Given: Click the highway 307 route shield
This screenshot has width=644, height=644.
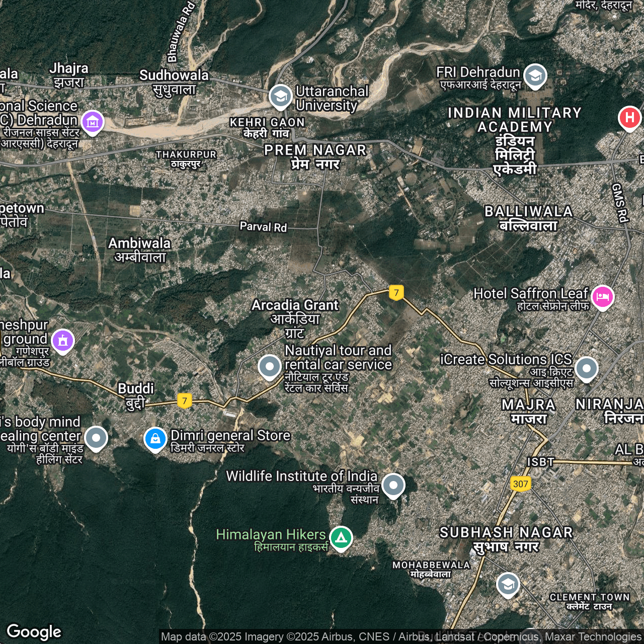Looking at the screenshot, I should pos(520,484).
